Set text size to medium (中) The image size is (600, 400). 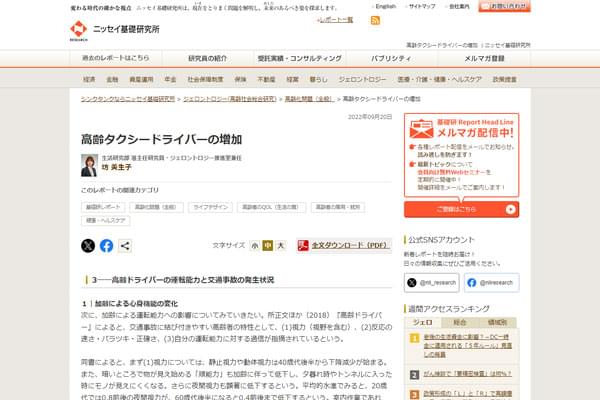point(267,245)
